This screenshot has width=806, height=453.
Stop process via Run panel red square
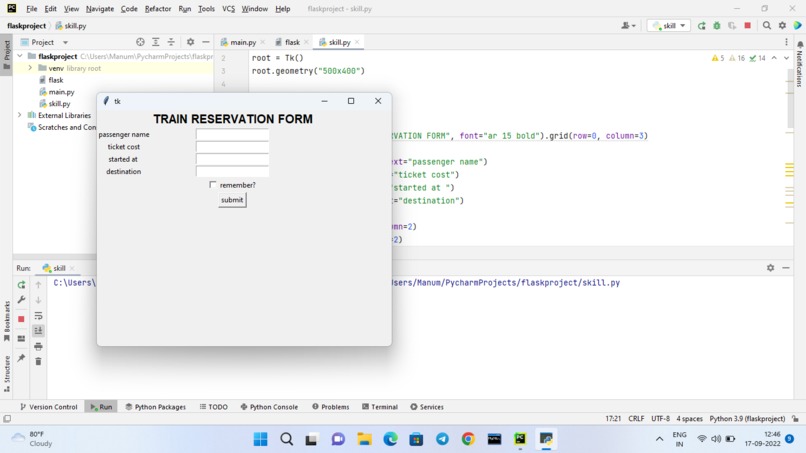click(x=21, y=319)
